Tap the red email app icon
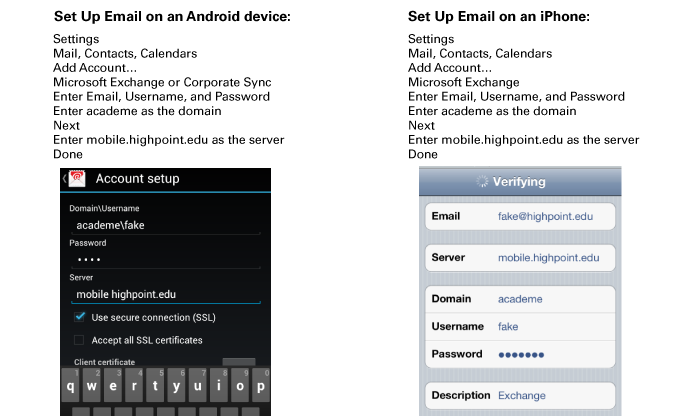688x420 pixels. [x=77, y=179]
